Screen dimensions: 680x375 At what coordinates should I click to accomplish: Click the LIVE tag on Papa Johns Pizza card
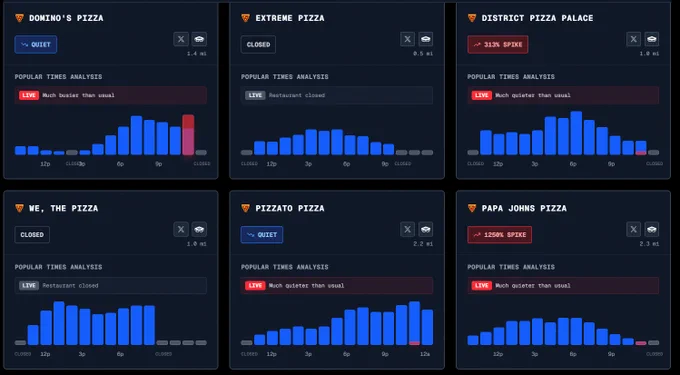[481, 286]
